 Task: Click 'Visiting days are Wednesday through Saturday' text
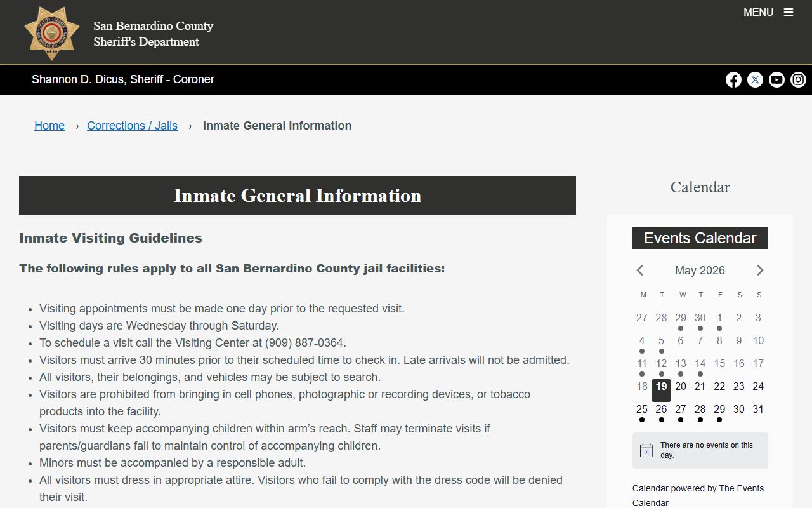(159, 326)
